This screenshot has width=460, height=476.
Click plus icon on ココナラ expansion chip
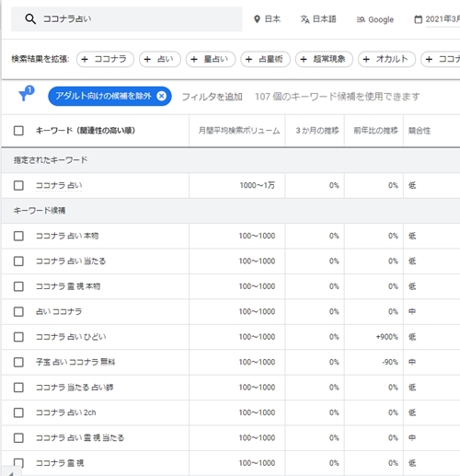85,59
